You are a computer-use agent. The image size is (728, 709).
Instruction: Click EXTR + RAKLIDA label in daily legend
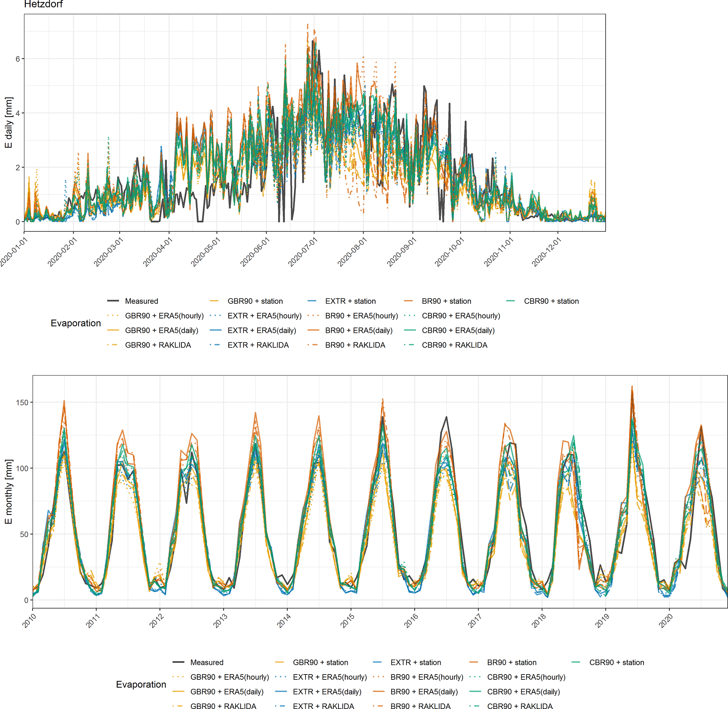(x=258, y=345)
